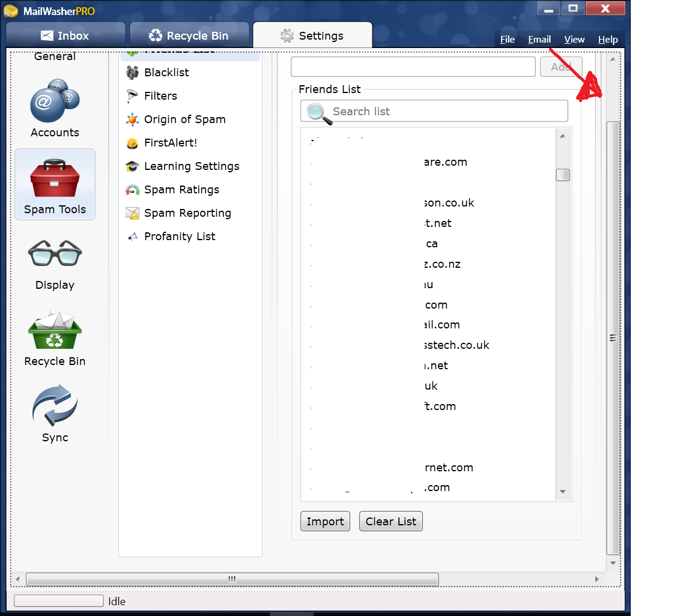Click the Learning Settings graduation cap icon
The width and height of the screenshot is (692, 616).
pyautogui.click(x=132, y=166)
